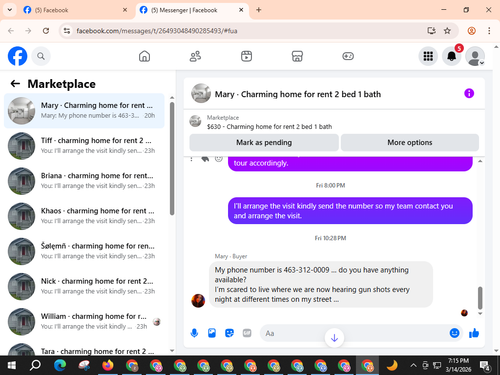Go back in browser history
Image resolution: width=500 pixels, height=375 pixels.
coord(11,31)
